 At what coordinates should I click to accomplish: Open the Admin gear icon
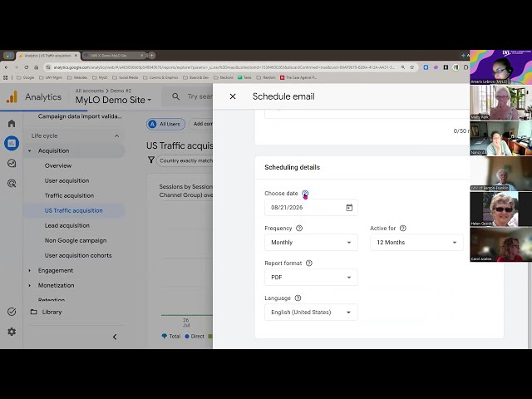(12, 332)
